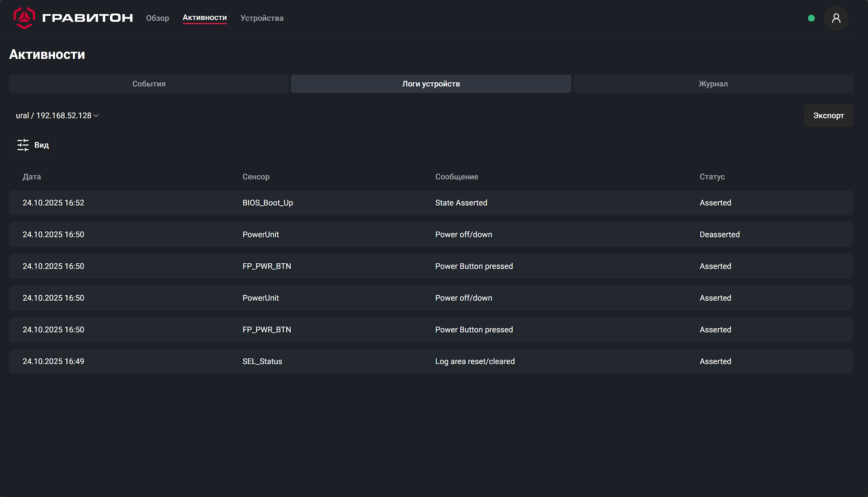Click the chevron next to the device address
Screen dimensions: 868x497
(x=96, y=116)
